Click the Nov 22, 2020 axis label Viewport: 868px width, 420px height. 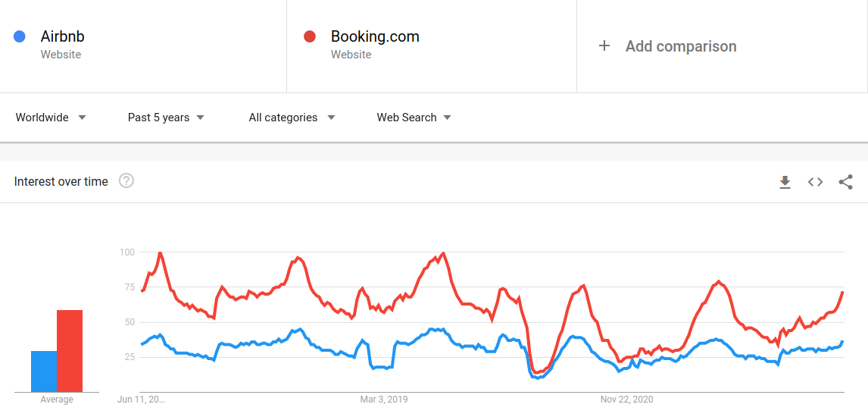tap(627, 399)
